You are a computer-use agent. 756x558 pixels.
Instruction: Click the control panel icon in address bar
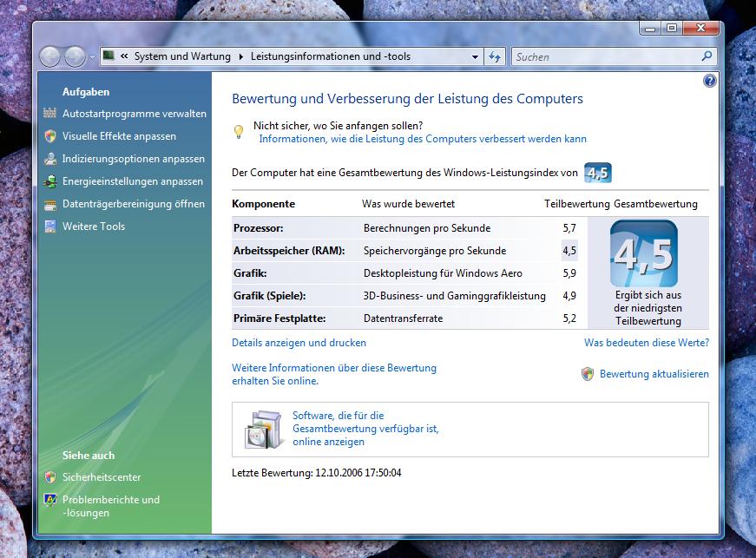pos(109,56)
